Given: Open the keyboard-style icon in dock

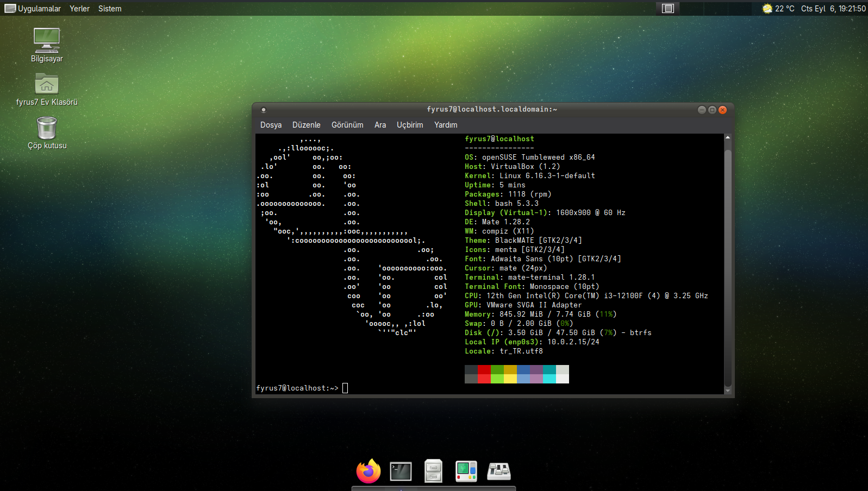Looking at the screenshot, I should coord(499,471).
